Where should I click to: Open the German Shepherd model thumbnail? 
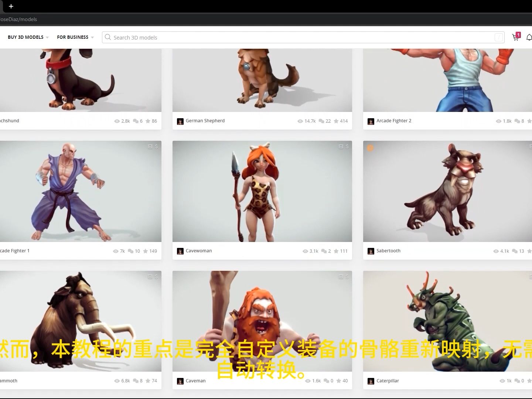262,80
